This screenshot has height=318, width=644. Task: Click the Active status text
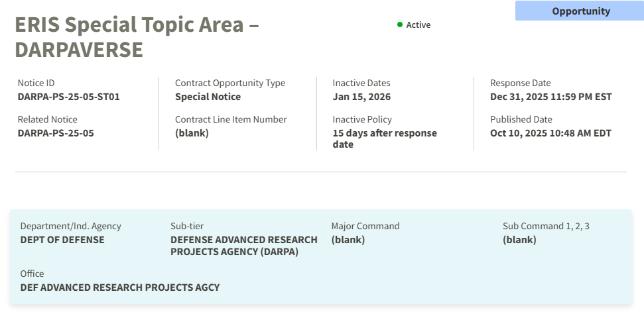coord(418,25)
